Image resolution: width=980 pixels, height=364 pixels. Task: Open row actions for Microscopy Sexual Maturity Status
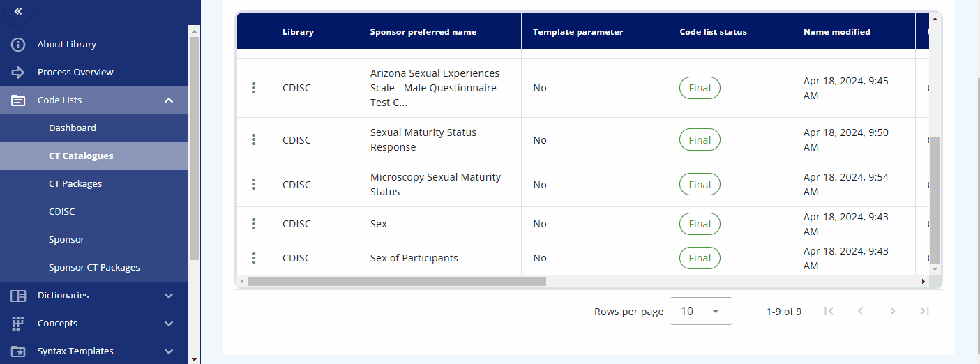click(254, 185)
